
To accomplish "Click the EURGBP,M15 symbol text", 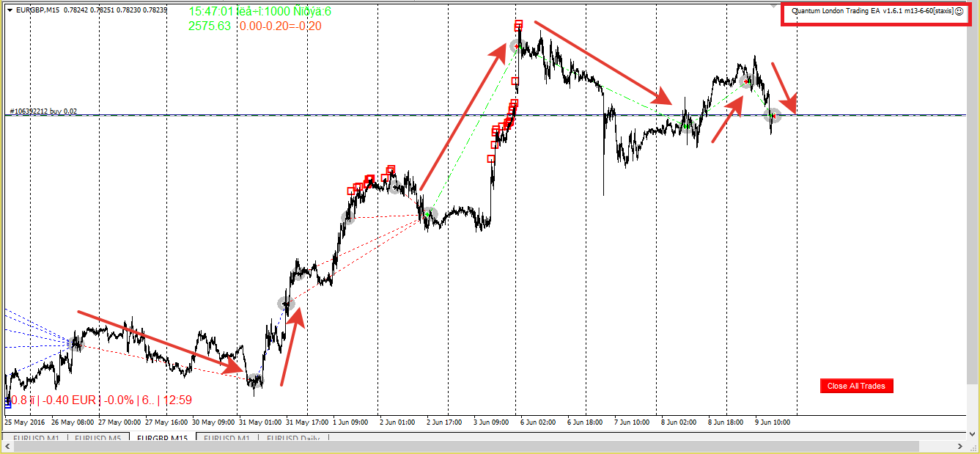I will pyautogui.click(x=37, y=10).
